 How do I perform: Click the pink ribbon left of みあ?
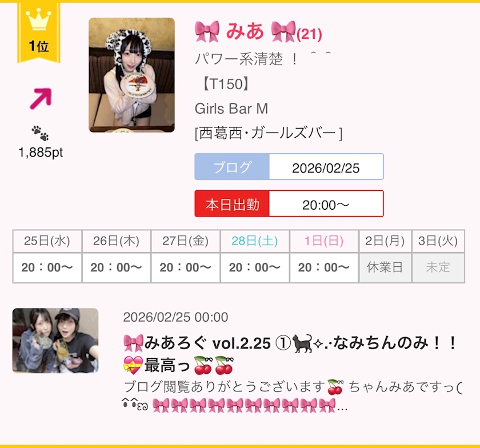207,31
